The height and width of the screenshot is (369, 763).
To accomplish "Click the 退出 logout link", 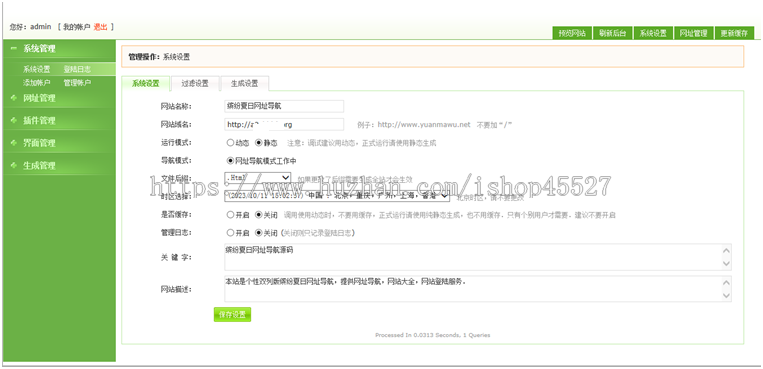I will coord(100,27).
